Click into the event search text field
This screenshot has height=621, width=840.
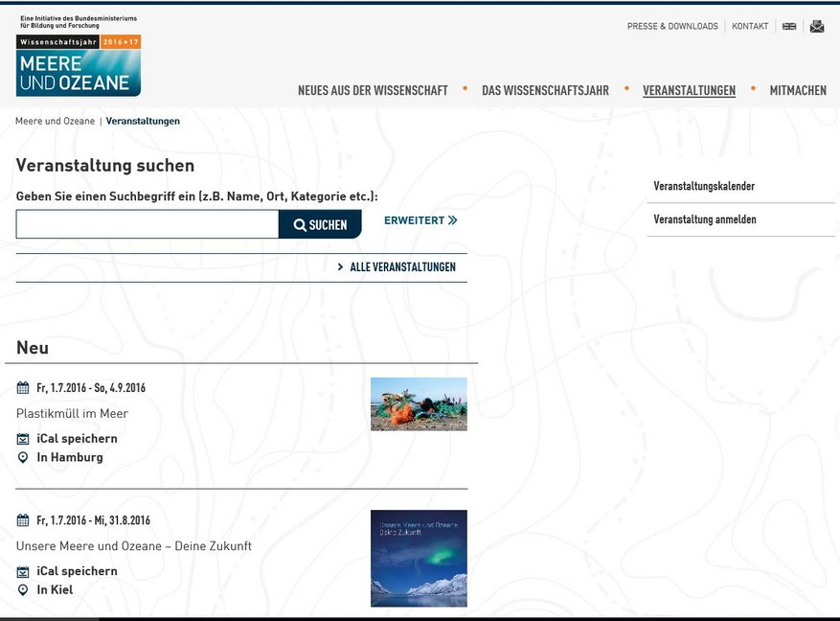(x=147, y=224)
